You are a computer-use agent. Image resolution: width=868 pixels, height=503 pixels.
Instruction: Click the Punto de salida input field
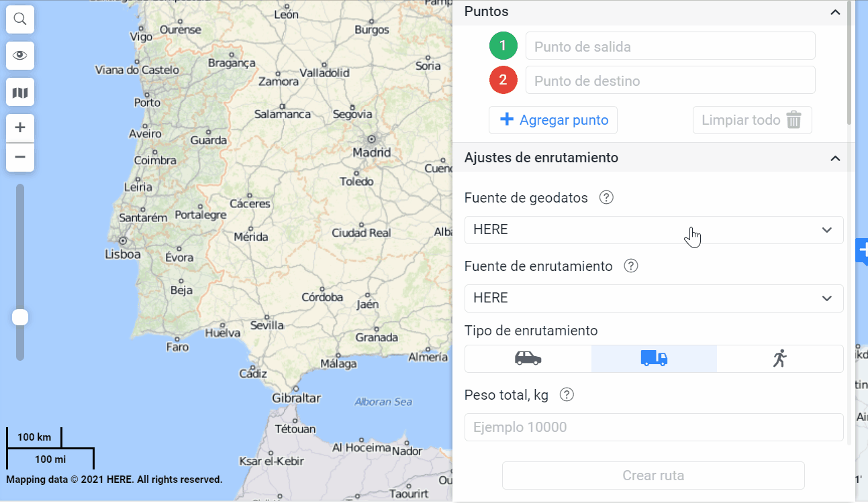pyautogui.click(x=670, y=46)
